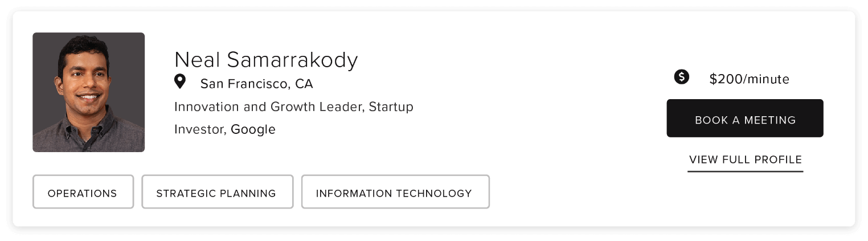Click the name Neal Samarrakody
Screen dimensions: 868x241
(266, 60)
